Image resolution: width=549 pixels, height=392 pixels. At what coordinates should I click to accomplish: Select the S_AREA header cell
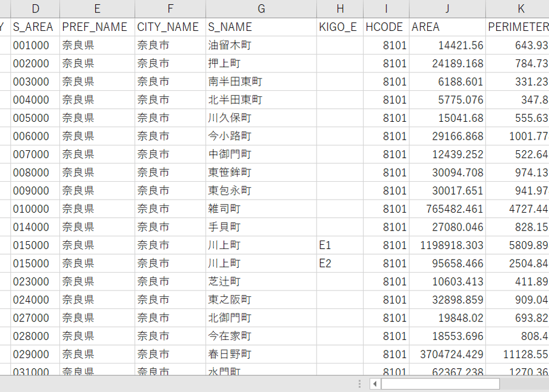pos(36,27)
